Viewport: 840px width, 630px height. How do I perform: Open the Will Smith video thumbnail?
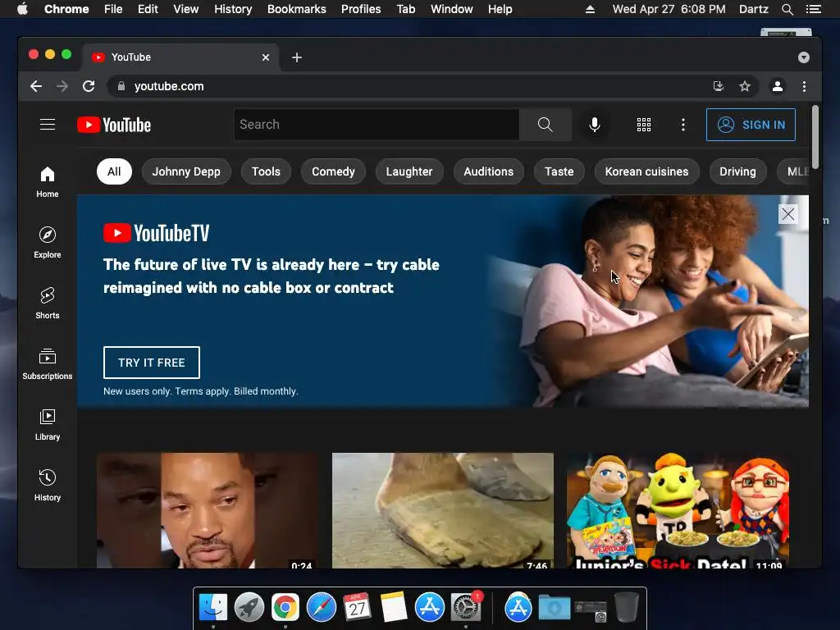pos(208,510)
